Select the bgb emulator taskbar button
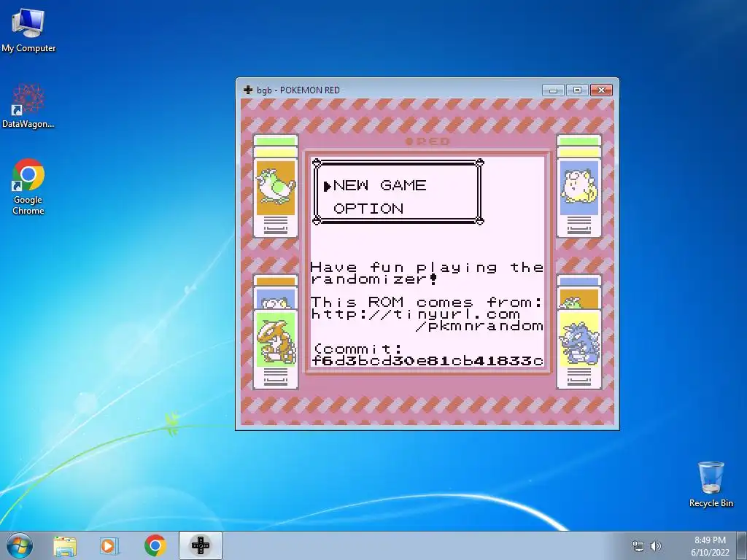747x560 pixels. (200, 545)
